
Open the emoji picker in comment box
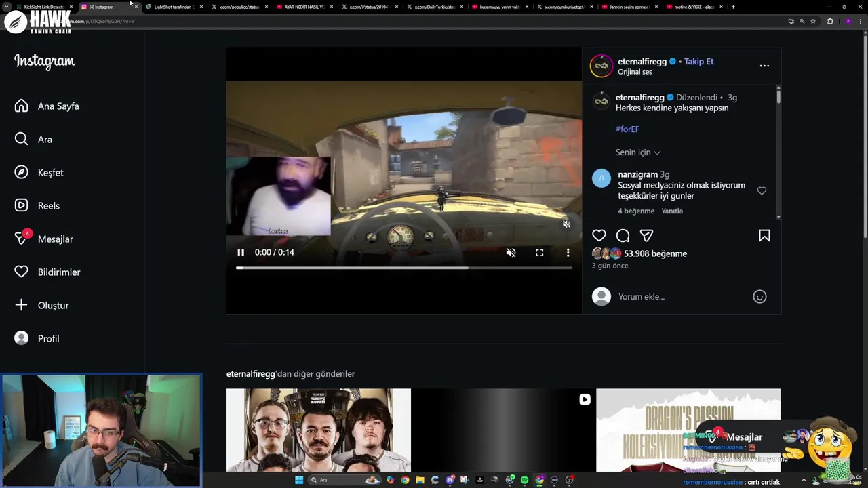[x=759, y=297]
